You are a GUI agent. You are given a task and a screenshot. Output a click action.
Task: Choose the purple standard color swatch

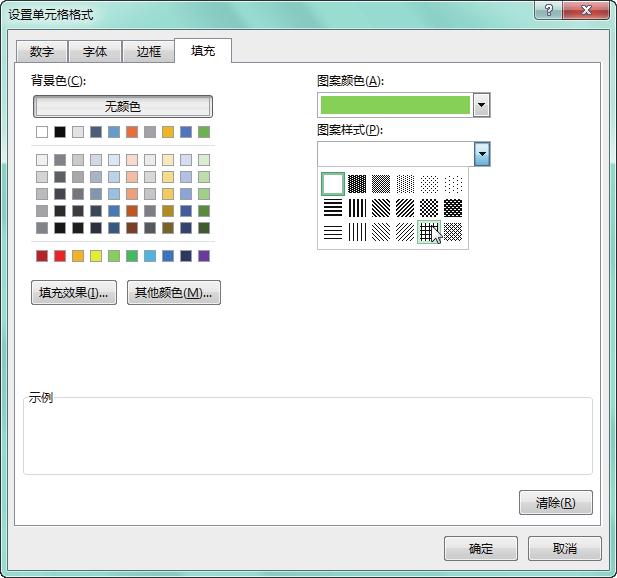tap(204, 256)
